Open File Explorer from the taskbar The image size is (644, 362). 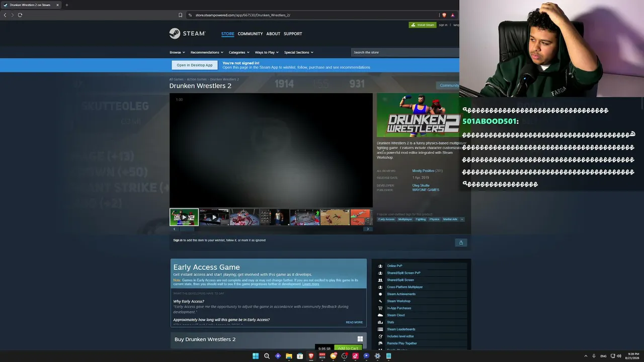pos(289,356)
